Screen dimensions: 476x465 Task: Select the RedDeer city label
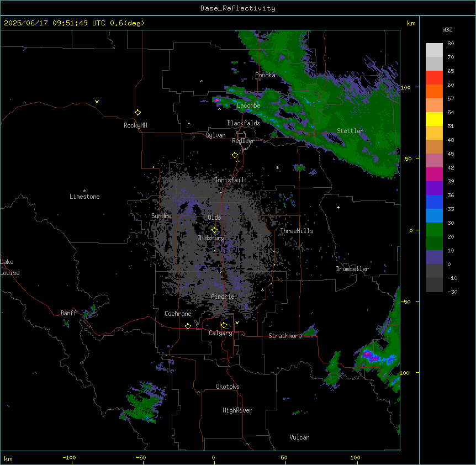pyautogui.click(x=243, y=141)
